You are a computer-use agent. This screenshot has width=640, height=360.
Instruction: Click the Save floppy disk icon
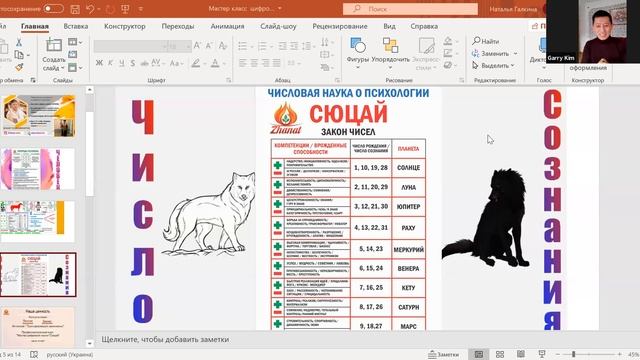pos(75,9)
